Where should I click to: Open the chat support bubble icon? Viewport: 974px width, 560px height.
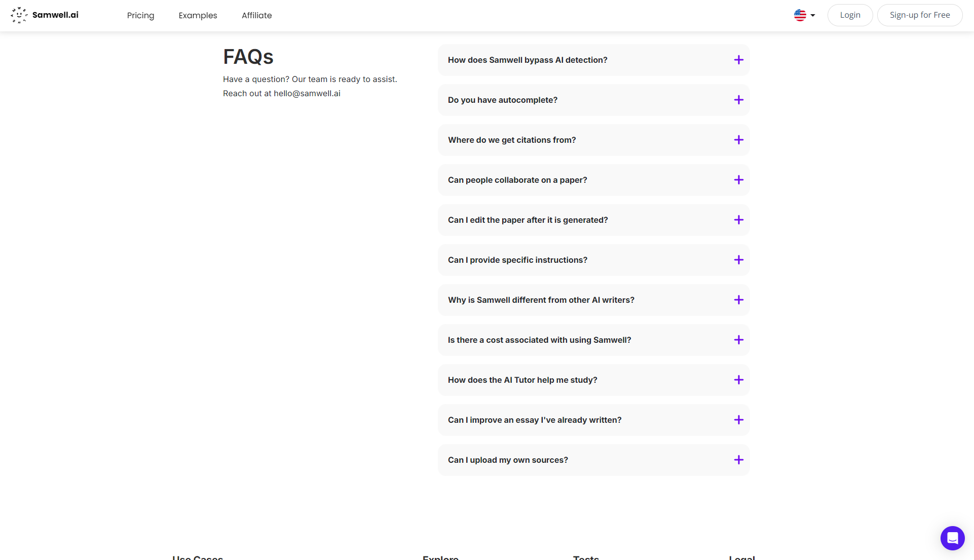coord(952,538)
